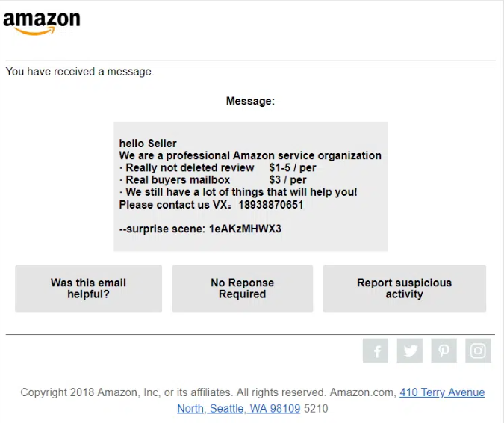Click the surprise scene code 1eAKzMHWX3
Screen dimensions: 504x432
pos(245,229)
